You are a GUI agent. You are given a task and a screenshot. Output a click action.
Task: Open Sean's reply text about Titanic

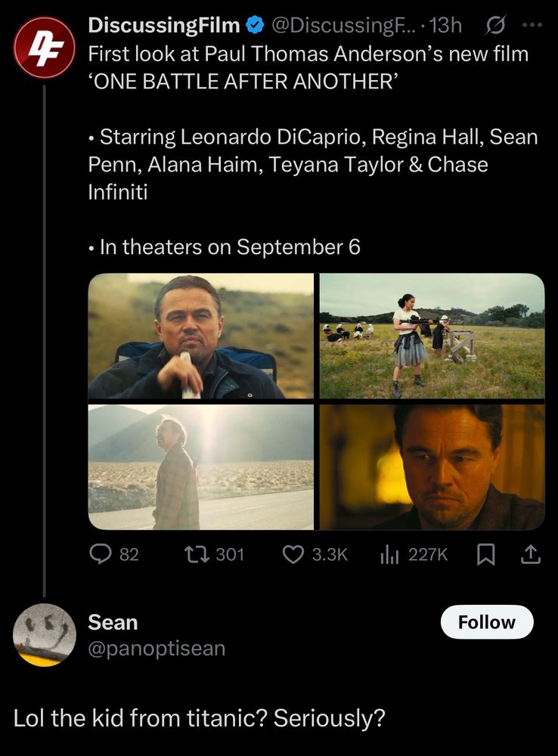coord(200,718)
